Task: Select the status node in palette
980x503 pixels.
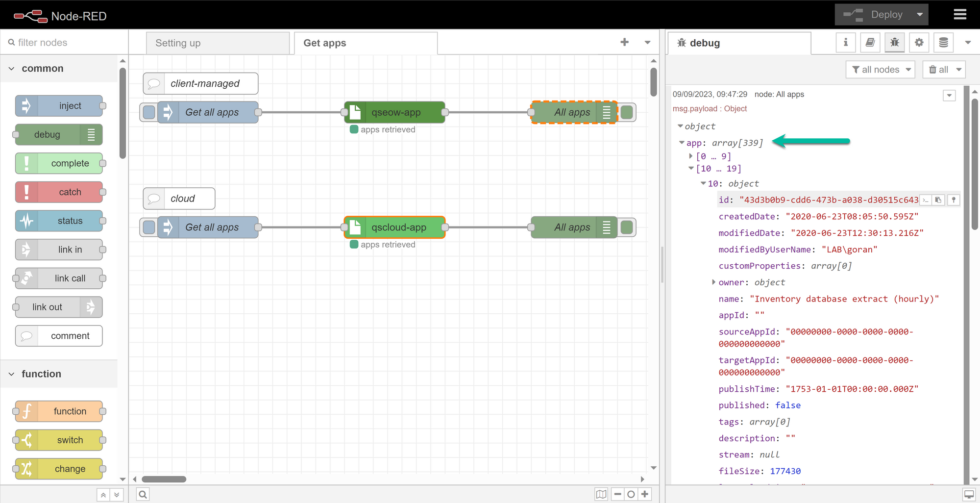Action: pyautogui.click(x=59, y=221)
